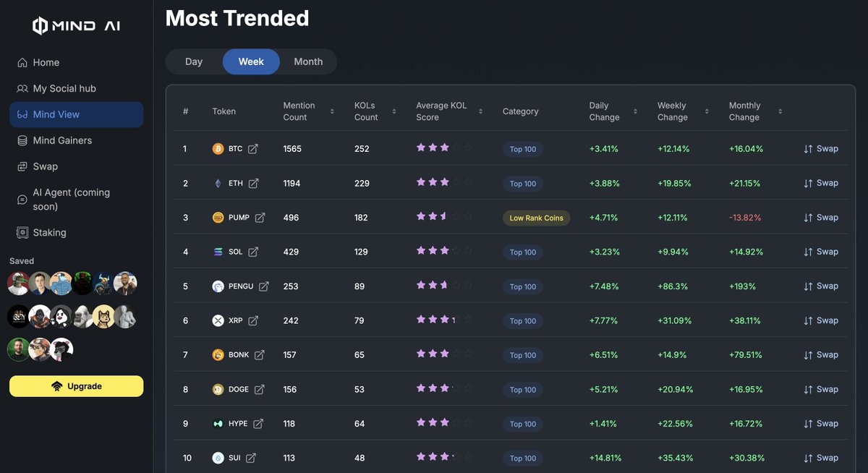This screenshot has height=473, width=868.
Task: Open SOL external link icon
Action: tap(253, 252)
